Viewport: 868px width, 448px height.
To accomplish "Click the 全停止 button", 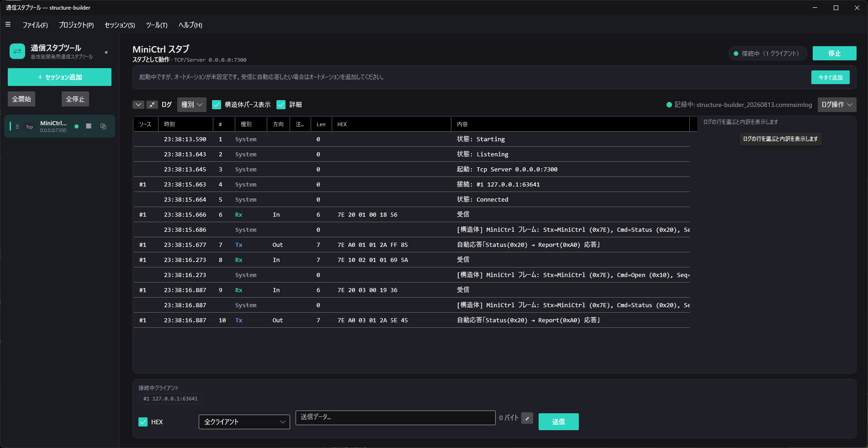I will [x=75, y=99].
